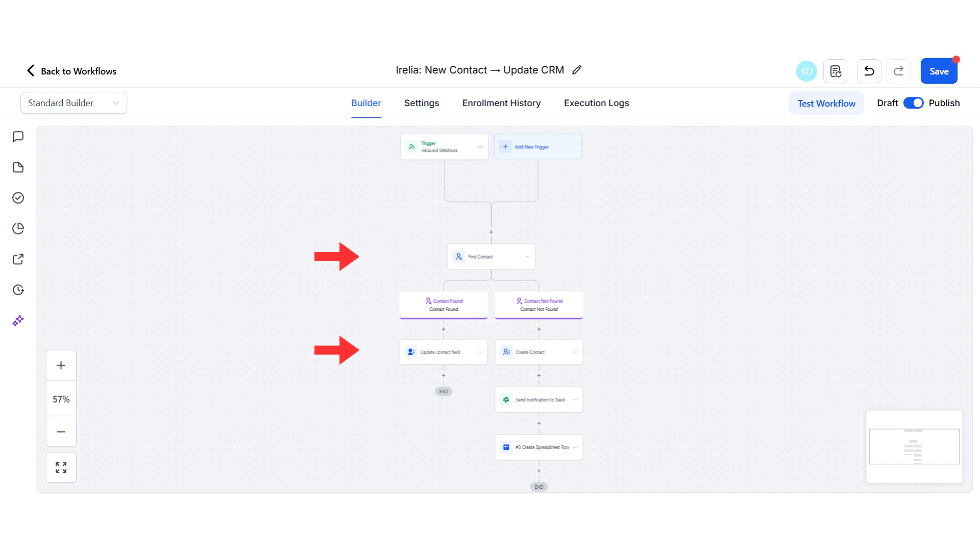Click the Slack icon on the notification node
The width and height of the screenshot is (980, 551).
click(506, 399)
